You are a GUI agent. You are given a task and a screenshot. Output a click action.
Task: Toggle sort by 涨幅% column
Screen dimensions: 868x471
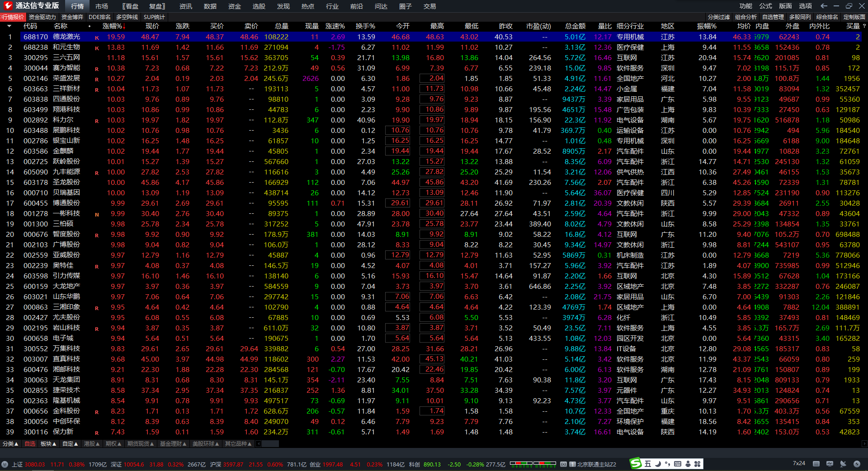[x=113, y=26]
